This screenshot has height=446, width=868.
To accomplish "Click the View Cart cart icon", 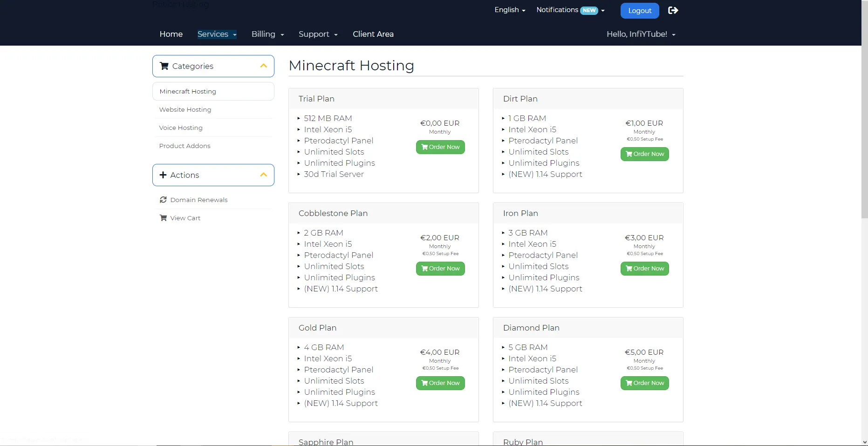I will 163,218.
